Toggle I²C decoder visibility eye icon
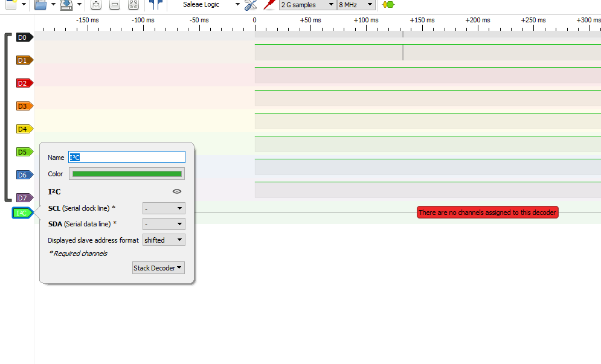 pos(177,191)
